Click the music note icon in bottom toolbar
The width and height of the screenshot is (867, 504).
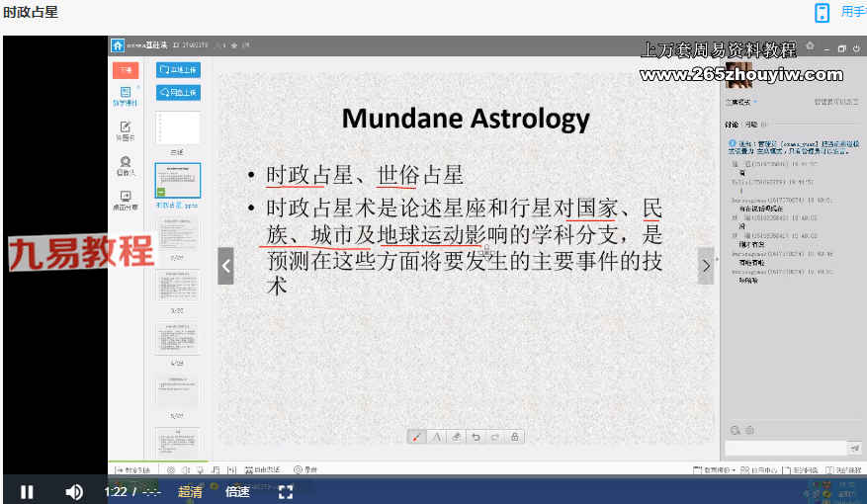pyautogui.click(x=216, y=469)
